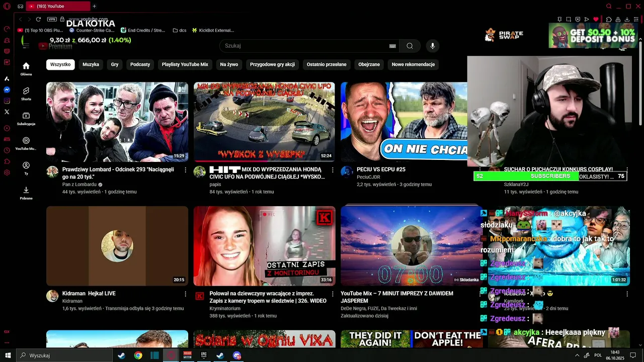Open browser tab search magnifier
The image size is (644, 362).
[609, 6]
